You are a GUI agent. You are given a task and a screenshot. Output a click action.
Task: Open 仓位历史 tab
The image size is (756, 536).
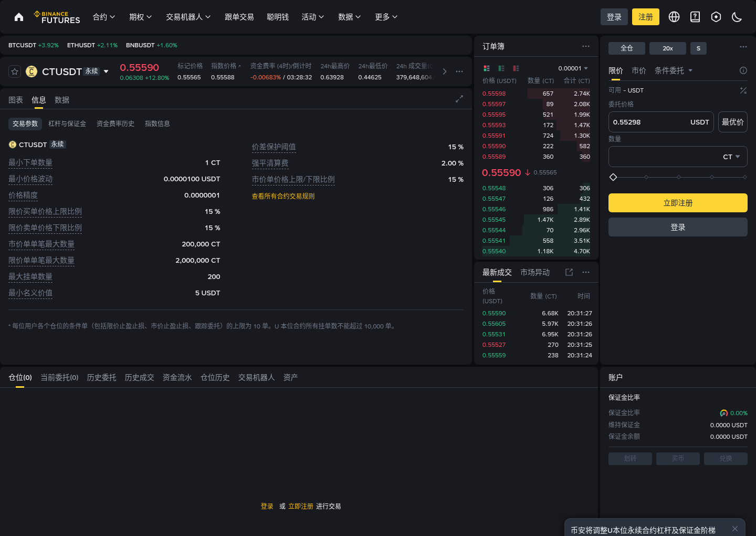pyautogui.click(x=215, y=377)
